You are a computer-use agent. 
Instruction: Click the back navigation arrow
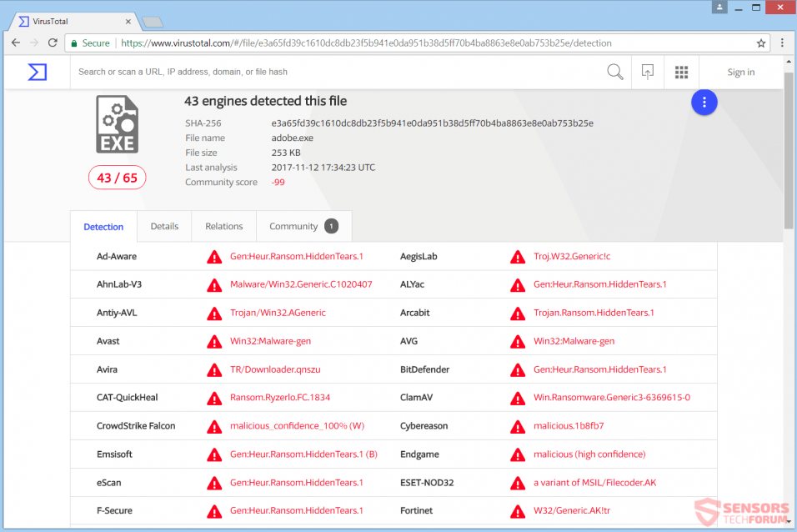tap(16, 43)
